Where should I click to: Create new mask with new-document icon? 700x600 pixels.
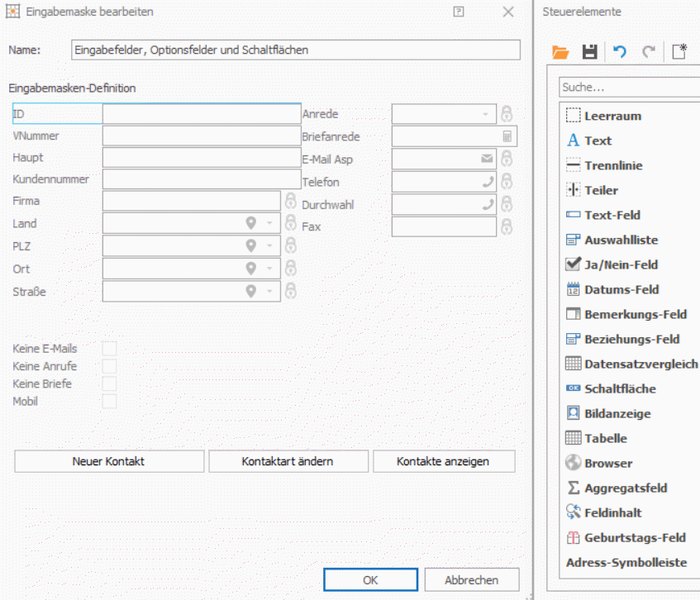(x=679, y=51)
